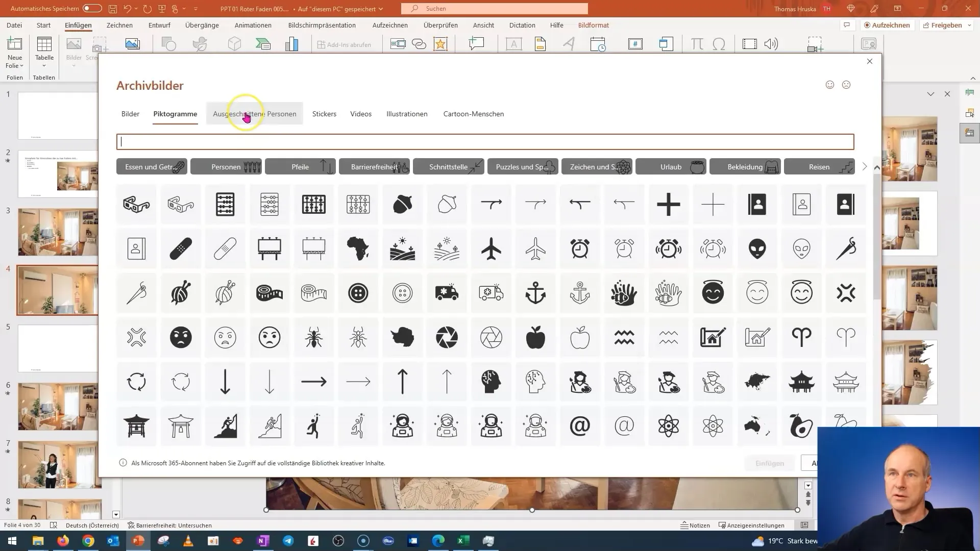980x551 pixels.
Task: Toggle Automatisches Speichern switch
Action: coord(92,9)
